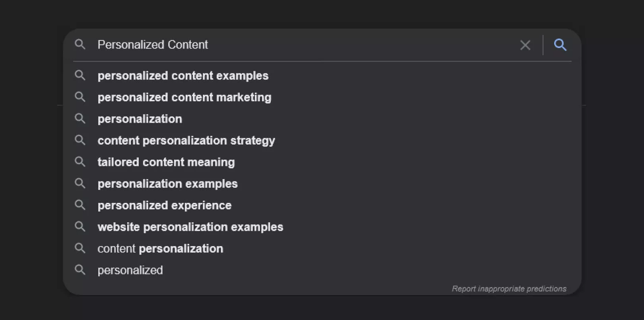Click search icon beside 'personalized content examples'
The height and width of the screenshot is (320, 644).
(80, 75)
